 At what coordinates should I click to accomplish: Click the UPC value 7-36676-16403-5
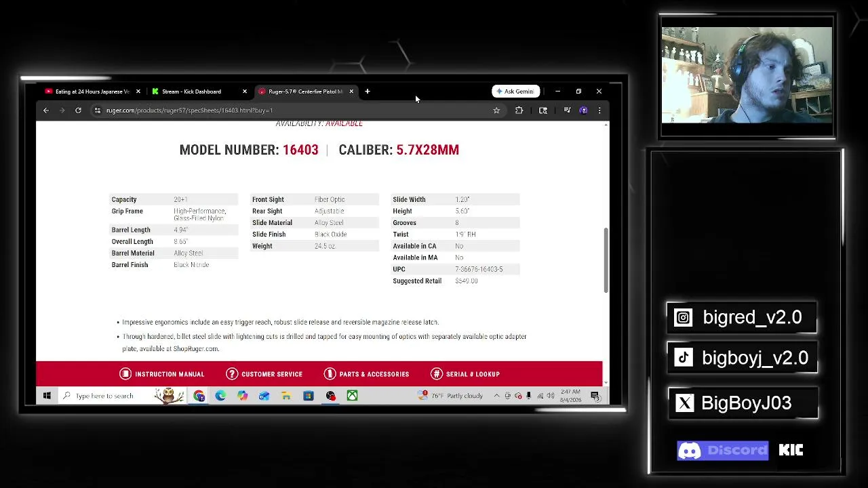pos(479,269)
